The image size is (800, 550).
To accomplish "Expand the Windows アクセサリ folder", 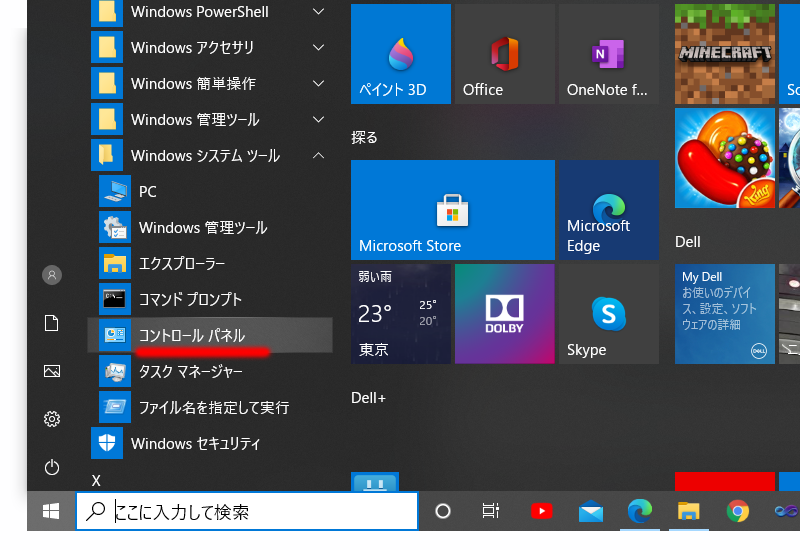I will point(318,47).
